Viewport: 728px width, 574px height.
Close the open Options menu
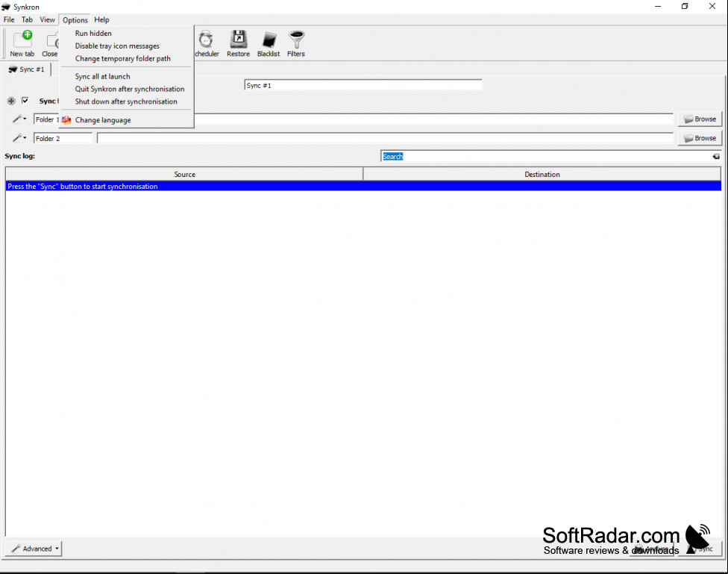[x=75, y=20]
